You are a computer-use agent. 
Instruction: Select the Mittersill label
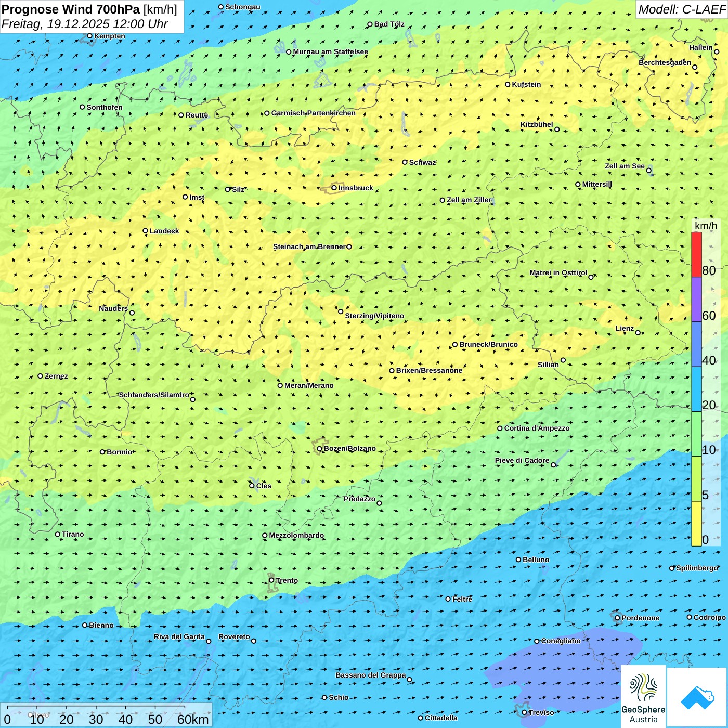tap(597, 184)
